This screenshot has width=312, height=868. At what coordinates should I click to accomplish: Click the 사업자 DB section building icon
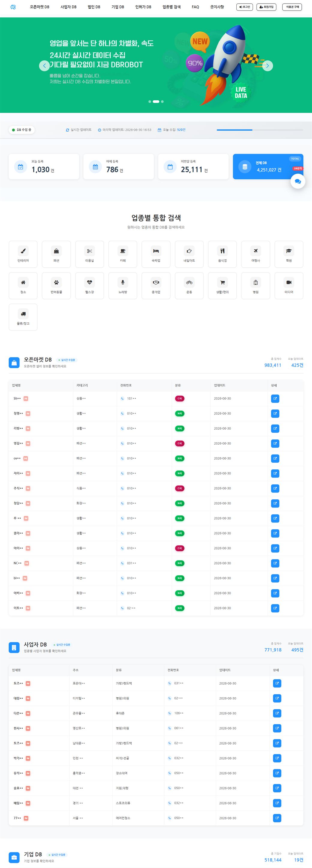click(14, 647)
